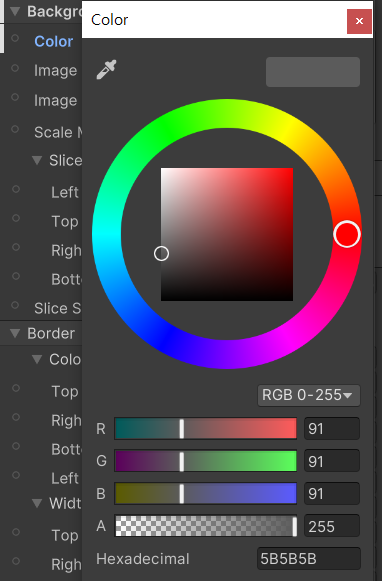This screenshot has width=382, height=581.
Task: Click the Hexadecimal field 5B5B5B
Action: coord(309,559)
